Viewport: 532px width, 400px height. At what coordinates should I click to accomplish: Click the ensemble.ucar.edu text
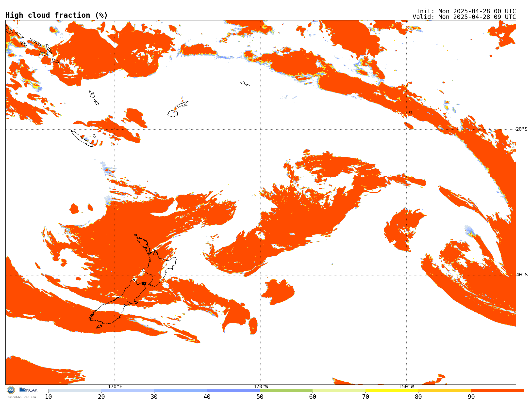pyautogui.click(x=22, y=397)
